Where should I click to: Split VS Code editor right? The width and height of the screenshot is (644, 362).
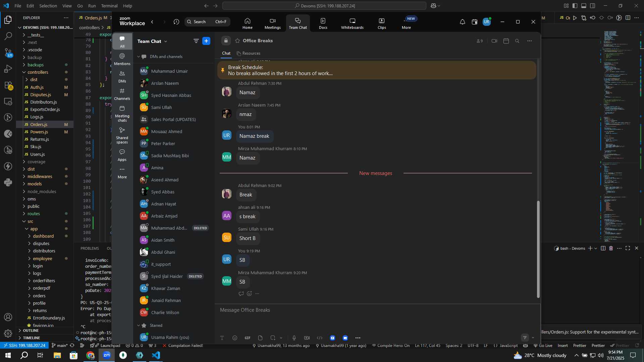pos(628,18)
